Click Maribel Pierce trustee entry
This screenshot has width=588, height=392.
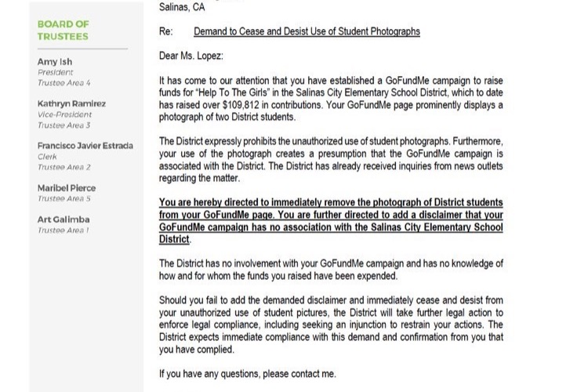pyautogui.click(x=67, y=188)
